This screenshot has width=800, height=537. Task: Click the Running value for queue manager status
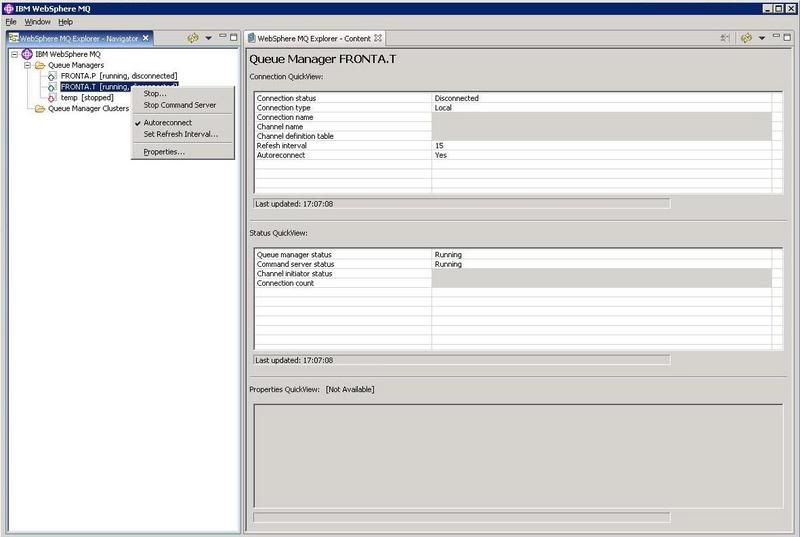448,254
